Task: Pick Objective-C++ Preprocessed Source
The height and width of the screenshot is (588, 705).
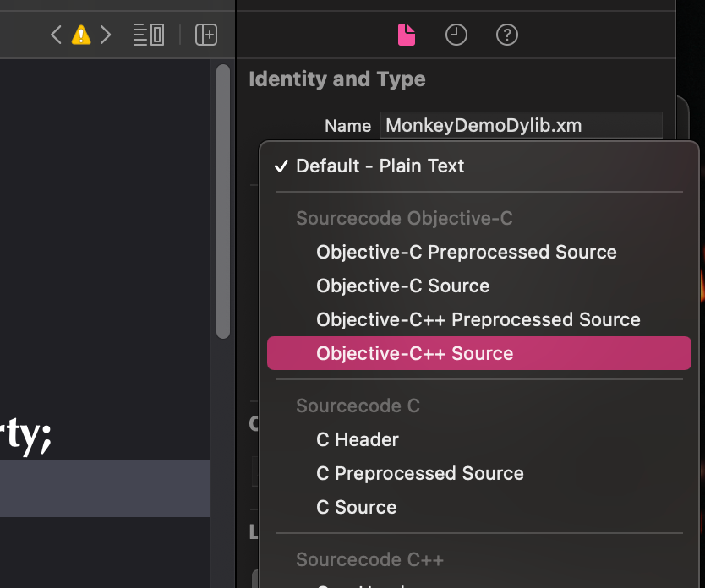Action: click(x=478, y=319)
